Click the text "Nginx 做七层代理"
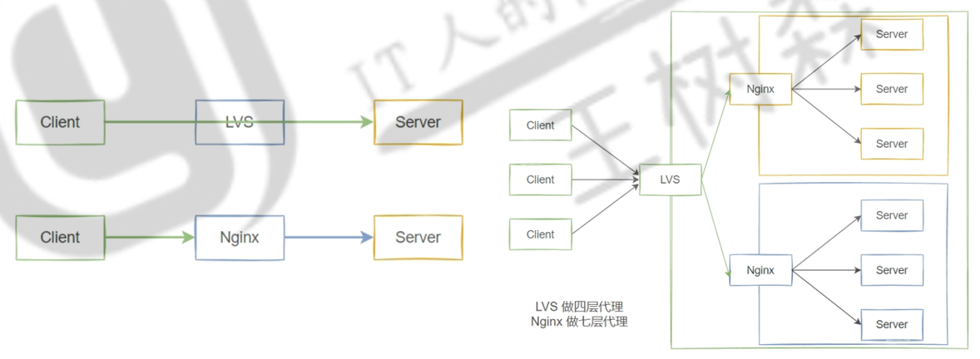980x359 pixels. click(579, 322)
